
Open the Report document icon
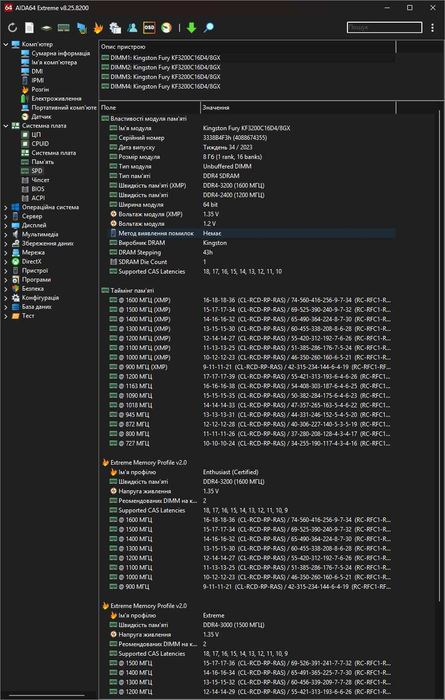pos(29,28)
